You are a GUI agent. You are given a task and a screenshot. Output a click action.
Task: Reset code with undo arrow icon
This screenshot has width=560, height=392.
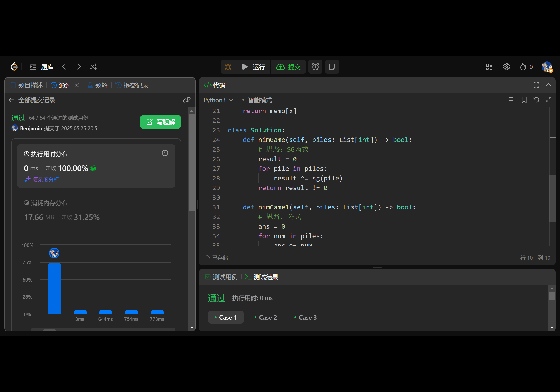point(536,100)
